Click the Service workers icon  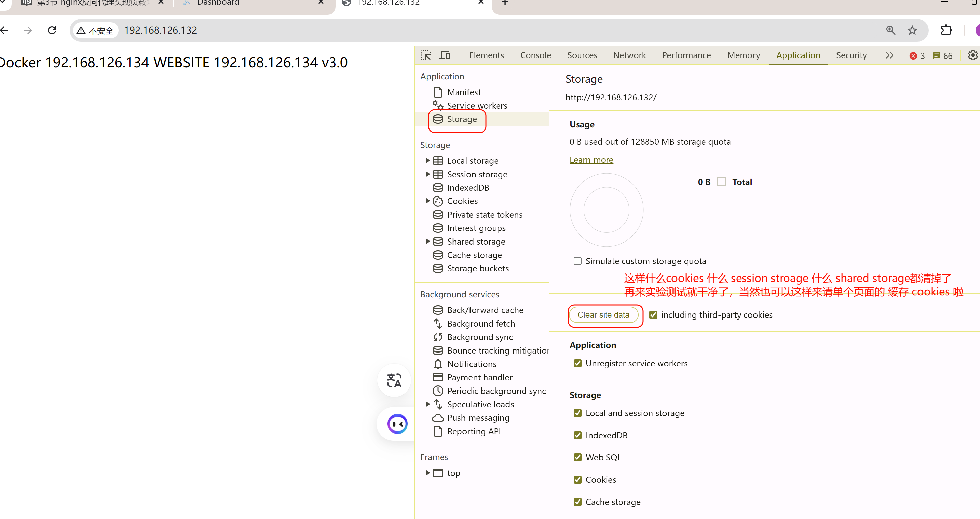(438, 105)
